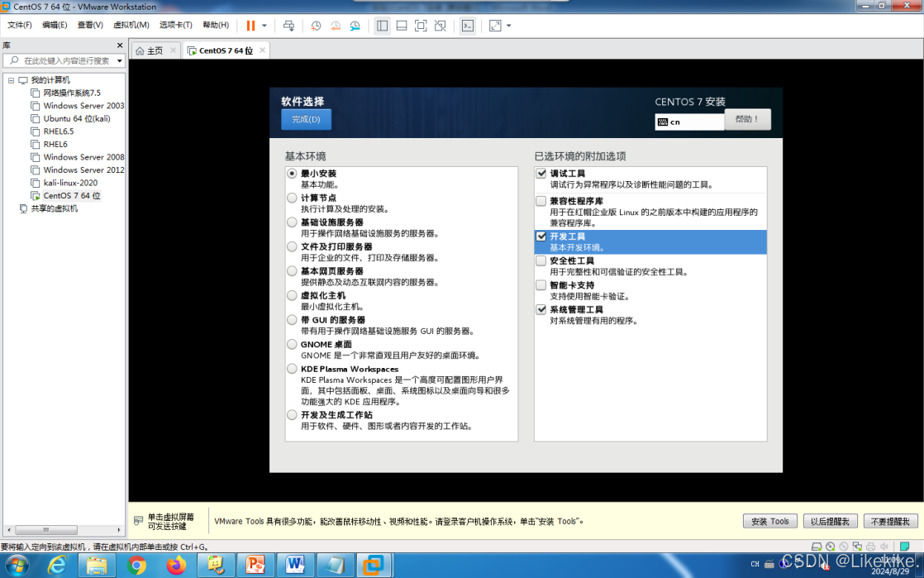Click the stretch guest display icon

pyautogui.click(x=495, y=26)
